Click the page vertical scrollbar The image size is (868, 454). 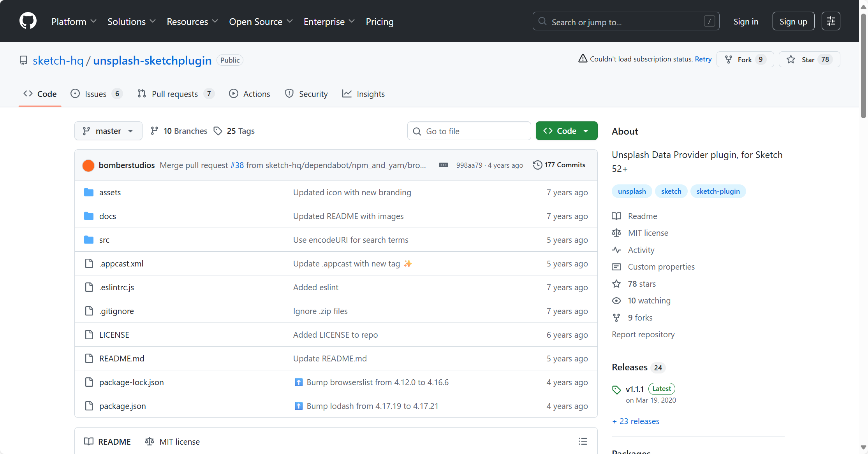(863, 66)
